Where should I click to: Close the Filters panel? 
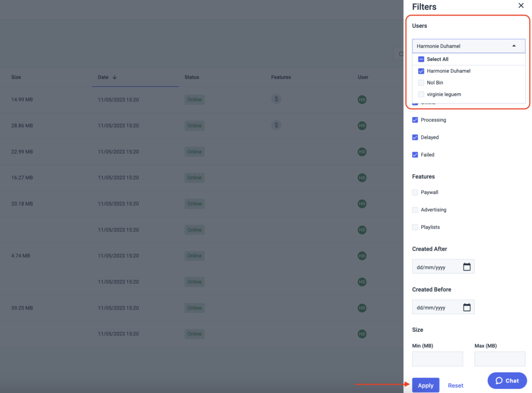pyautogui.click(x=521, y=6)
